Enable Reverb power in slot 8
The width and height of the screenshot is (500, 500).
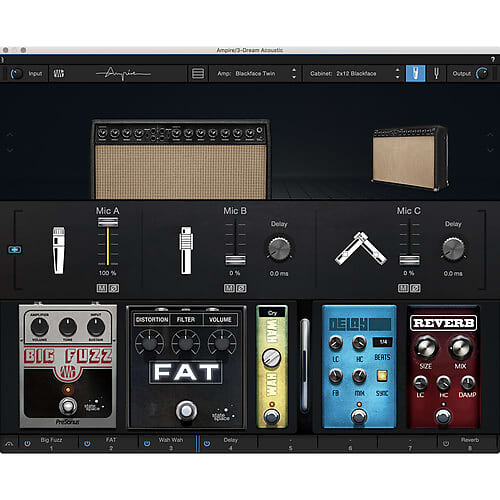point(446,444)
